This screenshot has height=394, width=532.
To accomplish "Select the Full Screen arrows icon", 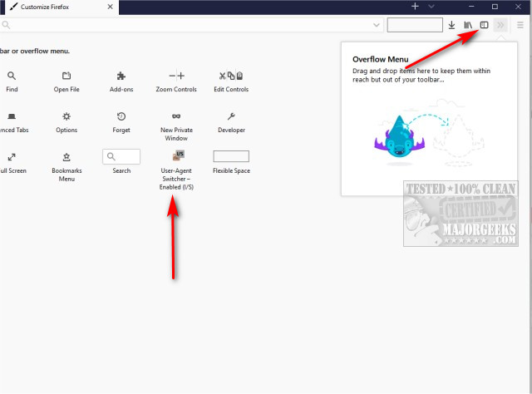I will point(12,157).
